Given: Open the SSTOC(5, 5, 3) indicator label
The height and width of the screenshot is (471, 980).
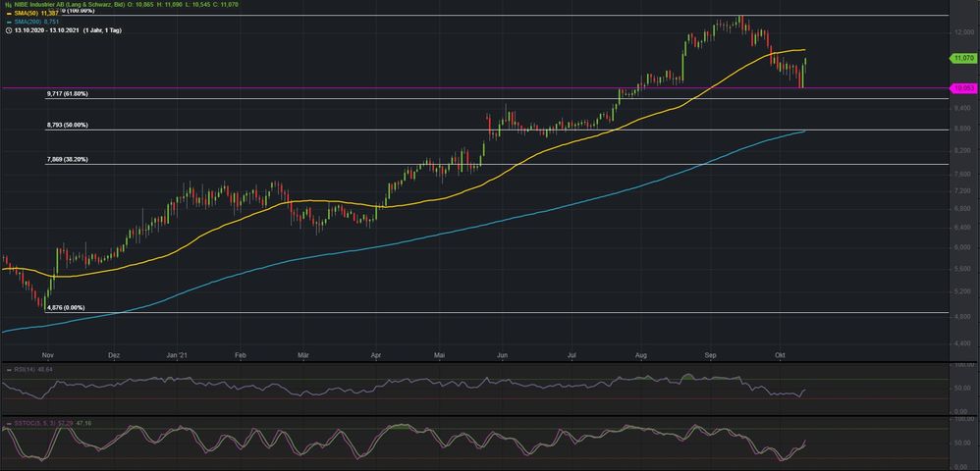Looking at the screenshot, I should [x=35, y=423].
